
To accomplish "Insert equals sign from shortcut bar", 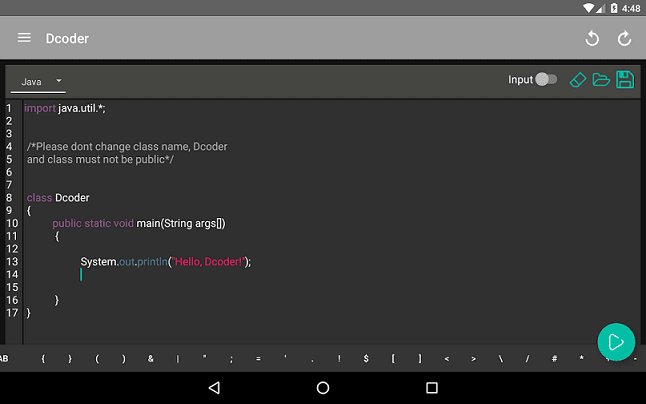I will [x=258, y=358].
